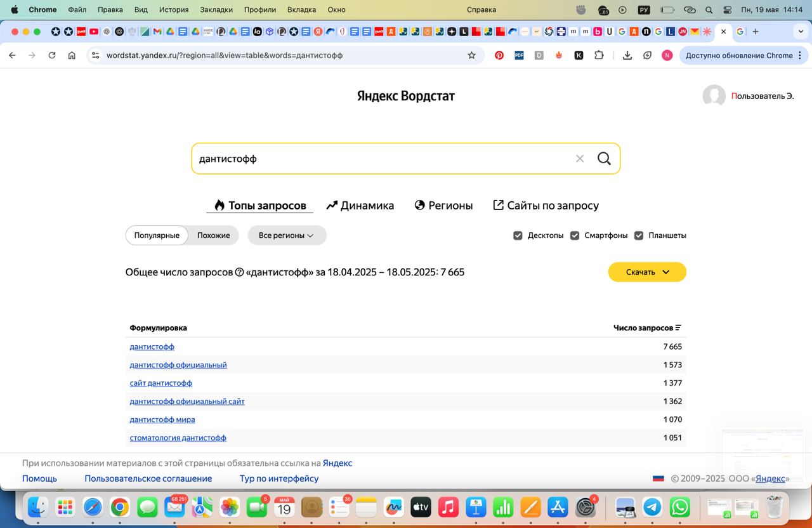The width and height of the screenshot is (812, 528).
Task: Open the Справка menu
Action: click(x=481, y=10)
